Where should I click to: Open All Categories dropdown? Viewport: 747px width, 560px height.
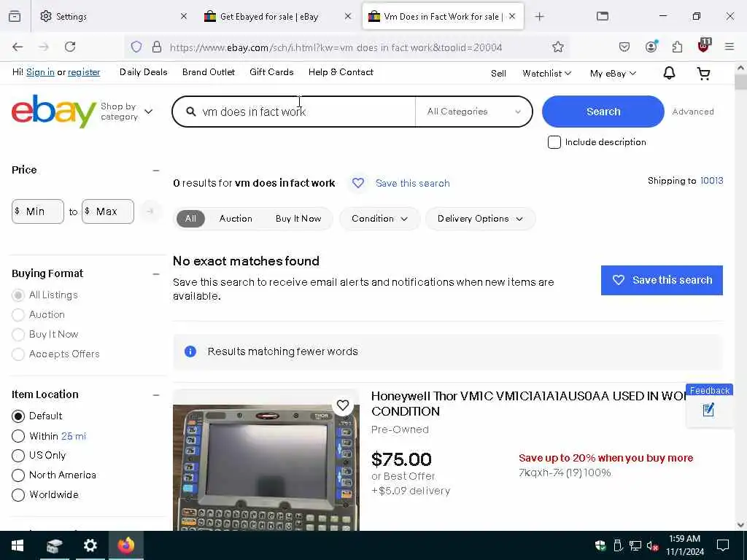click(473, 112)
